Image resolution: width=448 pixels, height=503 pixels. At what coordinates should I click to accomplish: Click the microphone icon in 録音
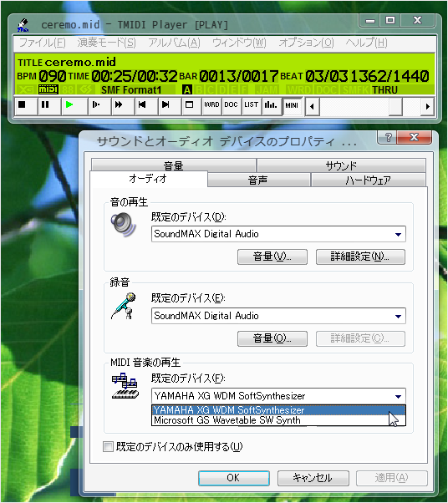click(x=125, y=306)
